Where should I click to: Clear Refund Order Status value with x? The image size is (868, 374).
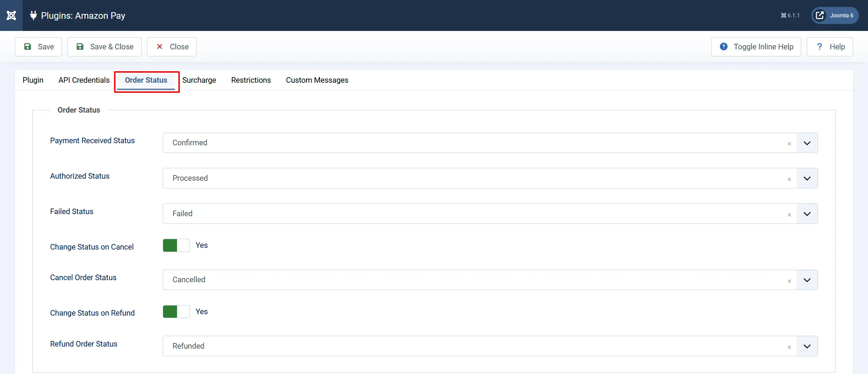(789, 347)
